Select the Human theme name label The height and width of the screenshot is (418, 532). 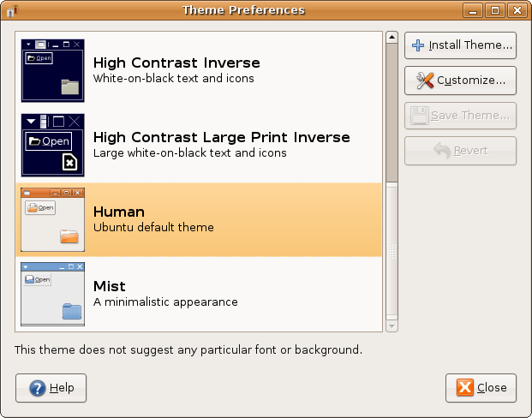(118, 212)
